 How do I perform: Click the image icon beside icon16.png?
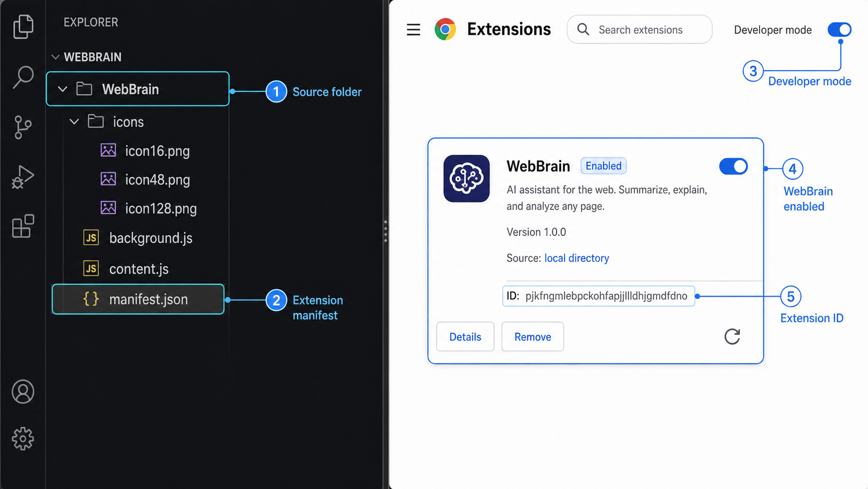(x=108, y=150)
